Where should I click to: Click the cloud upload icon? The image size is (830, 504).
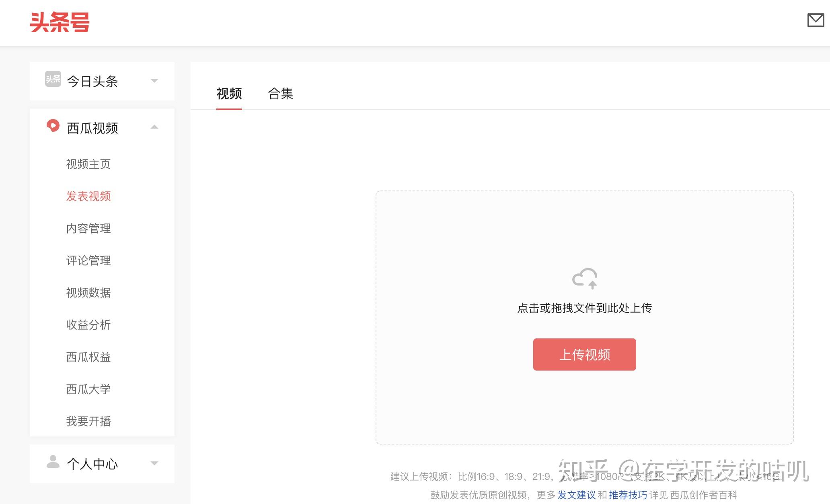[x=585, y=279]
